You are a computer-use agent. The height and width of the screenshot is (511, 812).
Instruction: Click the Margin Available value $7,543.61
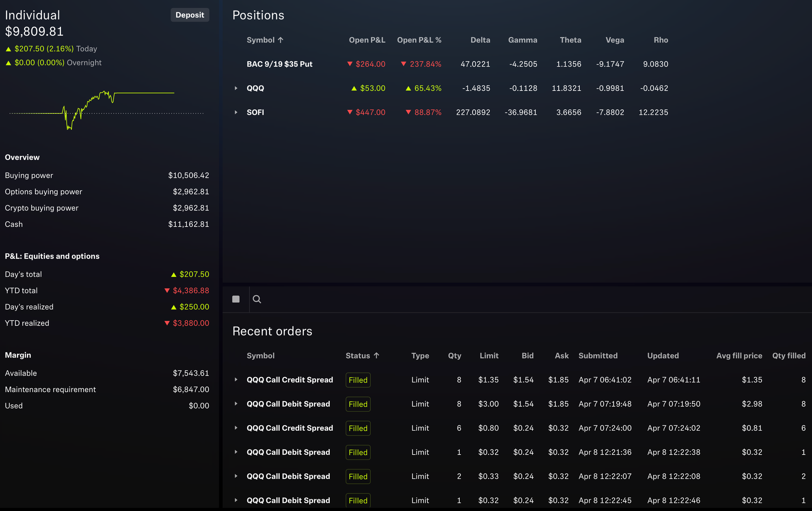click(x=191, y=373)
